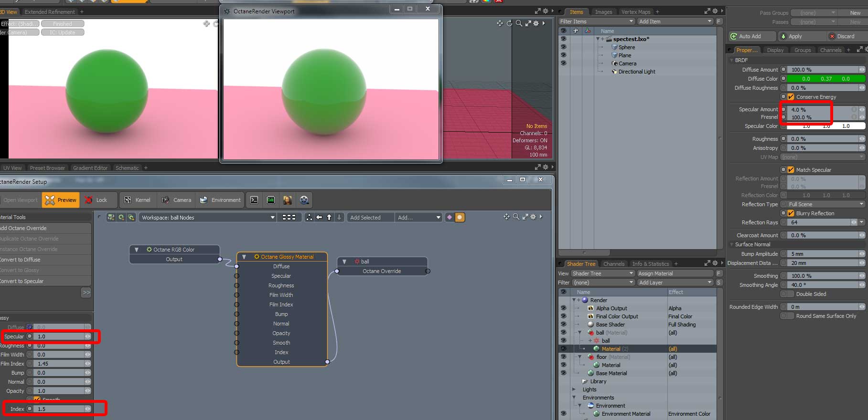Click the first add-node icon left of Workspace dropdown

(x=111, y=217)
